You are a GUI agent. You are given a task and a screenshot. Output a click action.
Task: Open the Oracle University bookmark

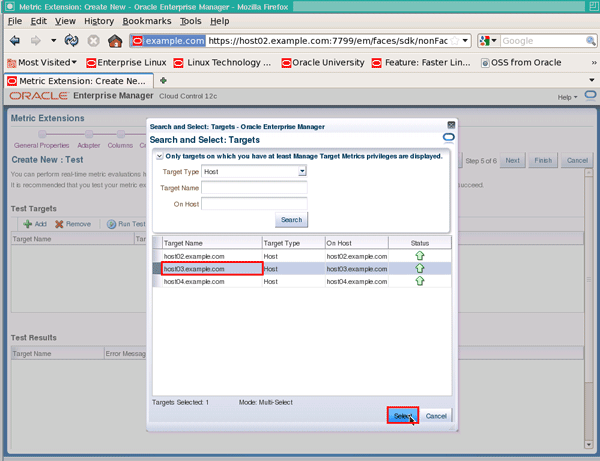point(323,62)
